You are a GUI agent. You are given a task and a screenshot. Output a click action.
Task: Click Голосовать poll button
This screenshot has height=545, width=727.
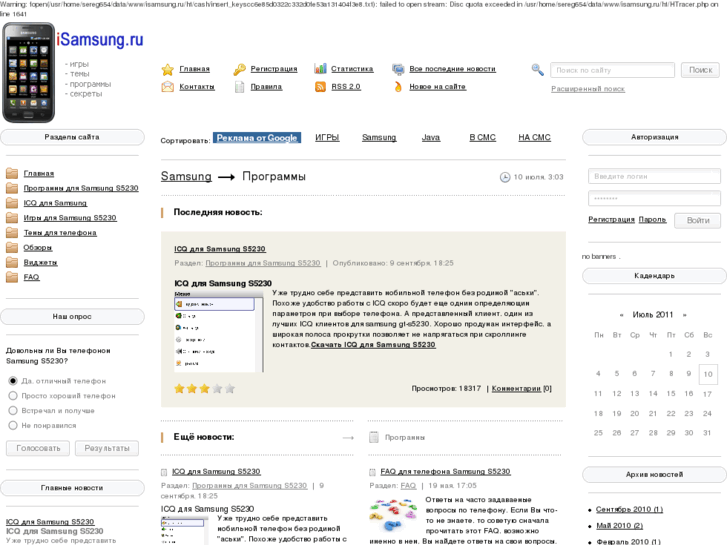pyautogui.click(x=38, y=449)
